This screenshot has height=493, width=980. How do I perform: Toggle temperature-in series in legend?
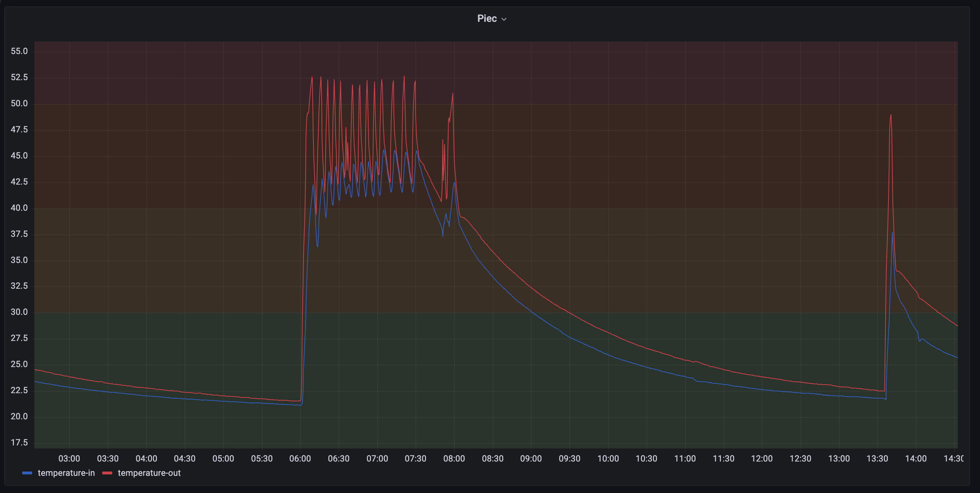66,473
